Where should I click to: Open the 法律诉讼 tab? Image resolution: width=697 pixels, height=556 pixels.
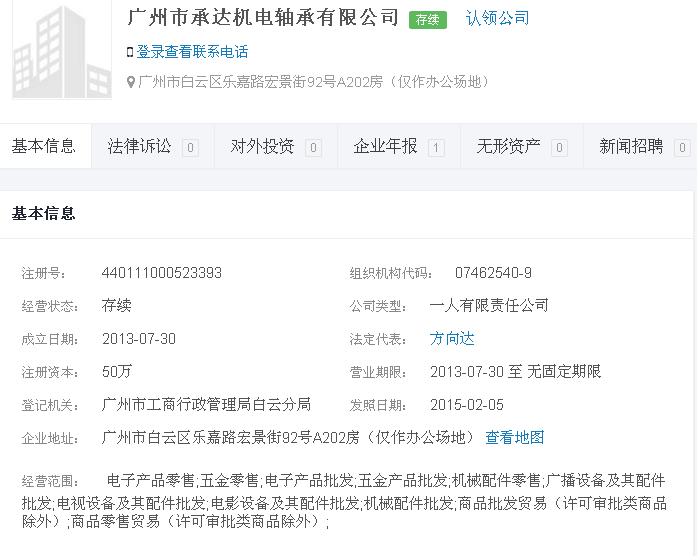click(140, 147)
